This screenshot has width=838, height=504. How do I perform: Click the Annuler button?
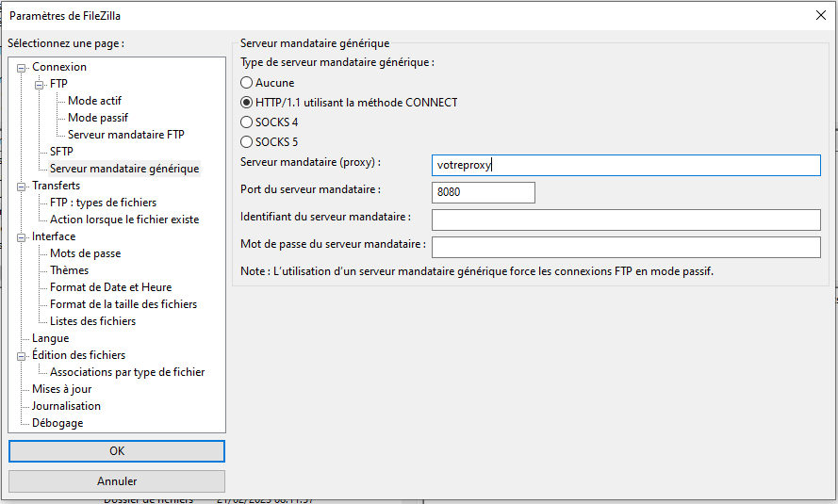pos(117,481)
